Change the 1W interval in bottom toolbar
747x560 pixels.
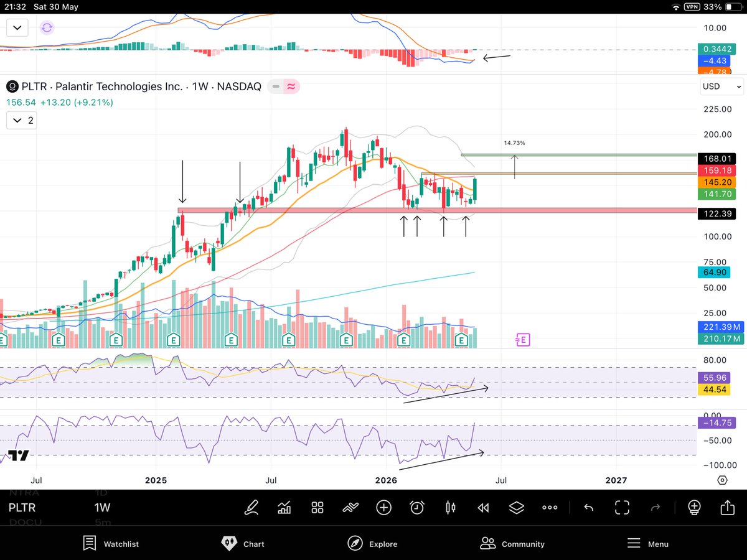click(x=103, y=508)
